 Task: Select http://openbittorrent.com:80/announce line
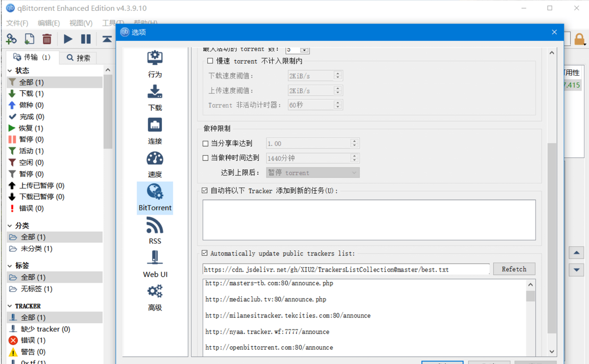tap(269, 347)
